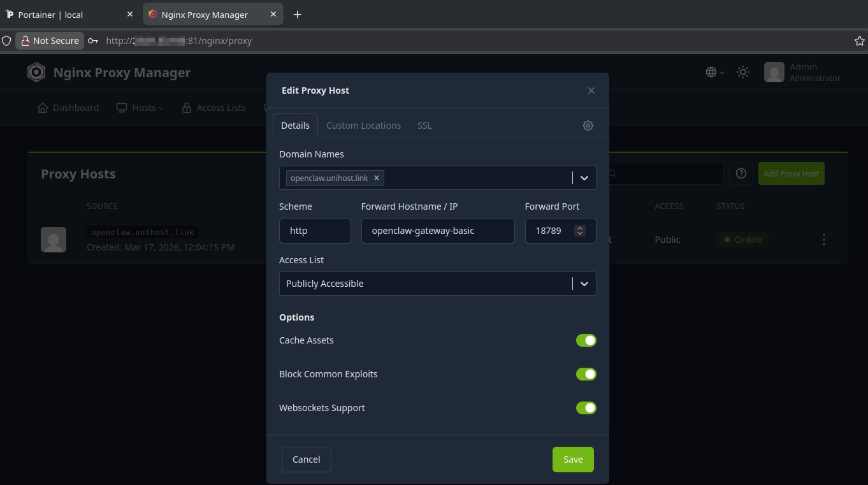Toggle light theme with sun icon
The image size is (868, 485).
click(x=743, y=72)
